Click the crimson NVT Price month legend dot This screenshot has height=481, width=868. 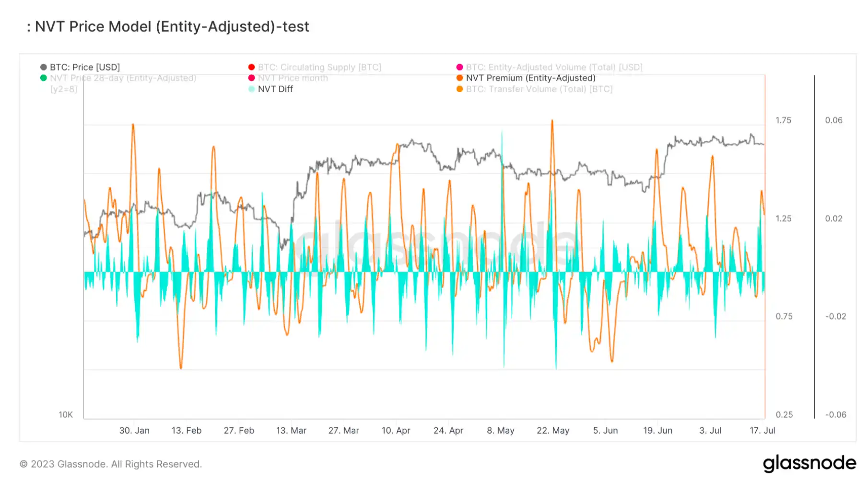click(251, 78)
